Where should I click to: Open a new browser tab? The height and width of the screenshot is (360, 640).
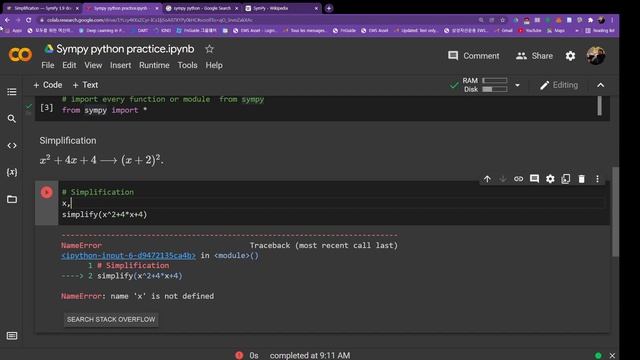point(329,8)
